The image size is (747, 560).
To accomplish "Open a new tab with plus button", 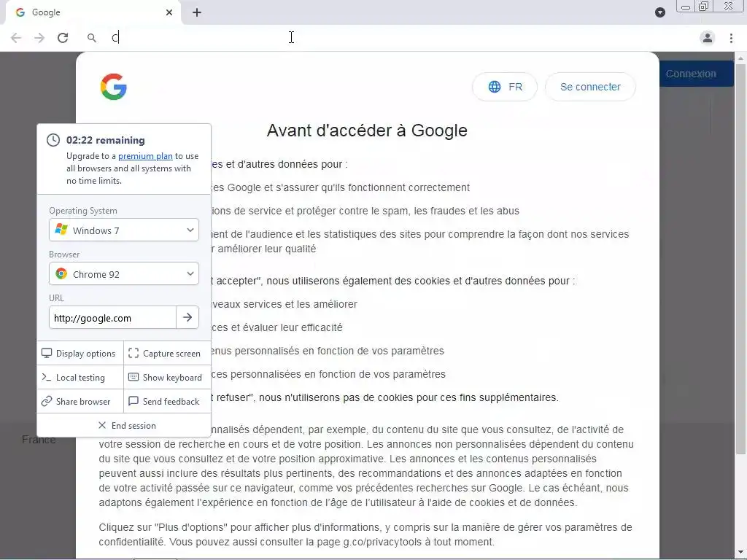I will pyautogui.click(x=197, y=12).
